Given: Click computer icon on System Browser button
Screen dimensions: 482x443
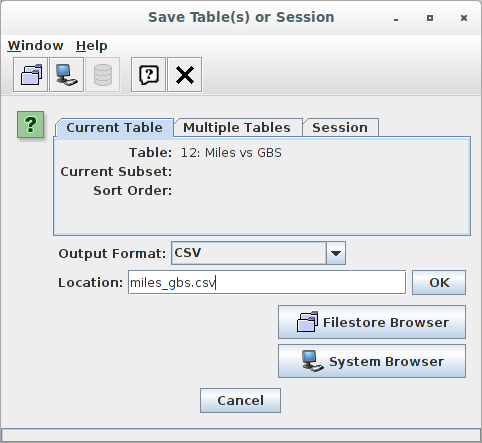Looking at the screenshot, I should (x=312, y=361).
